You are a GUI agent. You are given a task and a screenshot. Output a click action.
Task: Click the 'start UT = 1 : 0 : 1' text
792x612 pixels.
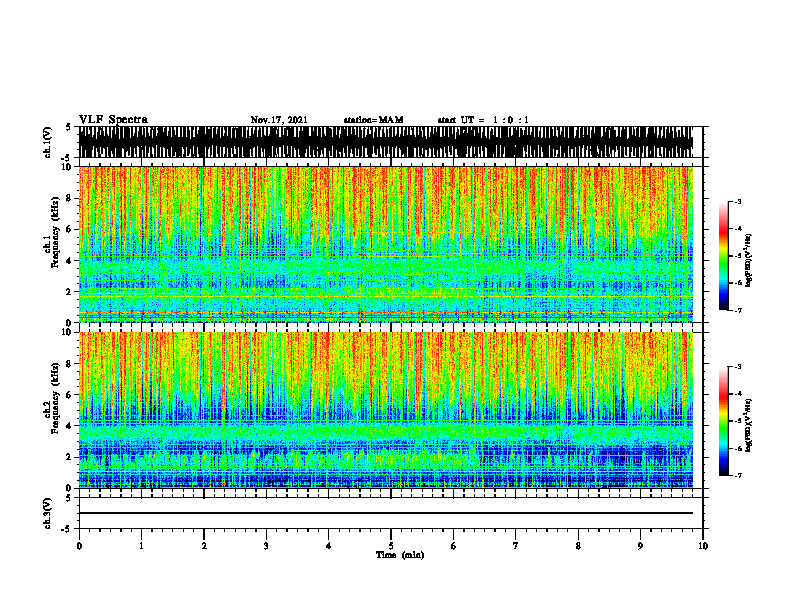(483, 120)
